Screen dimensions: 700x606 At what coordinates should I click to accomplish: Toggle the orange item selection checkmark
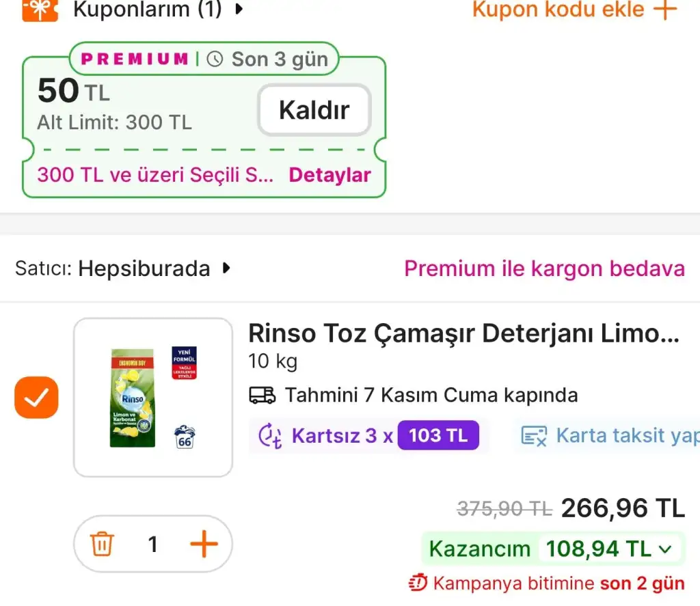pyautogui.click(x=36, y=397)
